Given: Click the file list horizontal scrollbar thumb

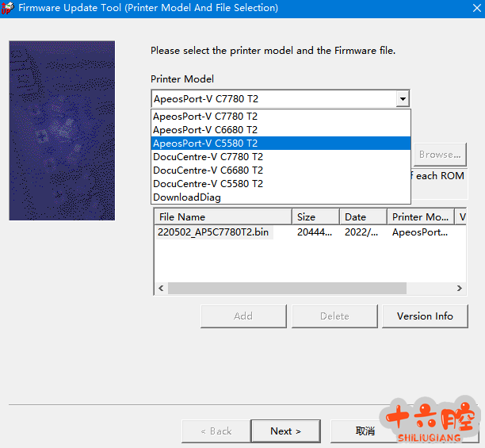Looking at the screenshot, I should (287, 289).
